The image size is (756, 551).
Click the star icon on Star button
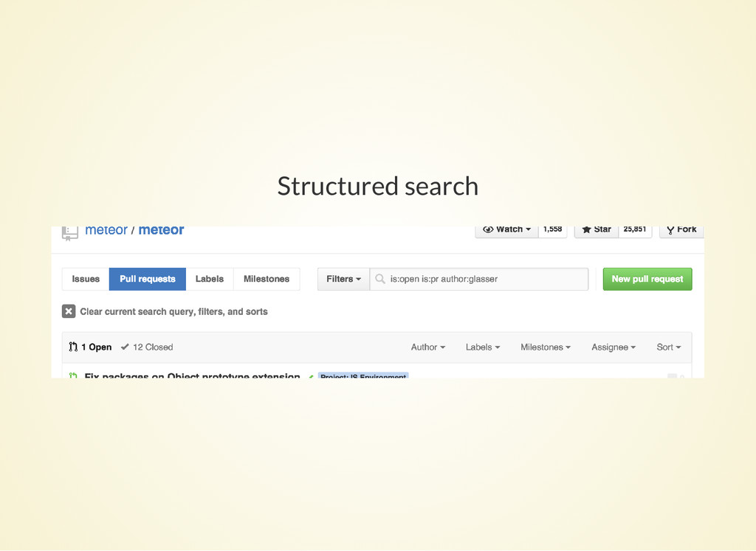(586, 229)
